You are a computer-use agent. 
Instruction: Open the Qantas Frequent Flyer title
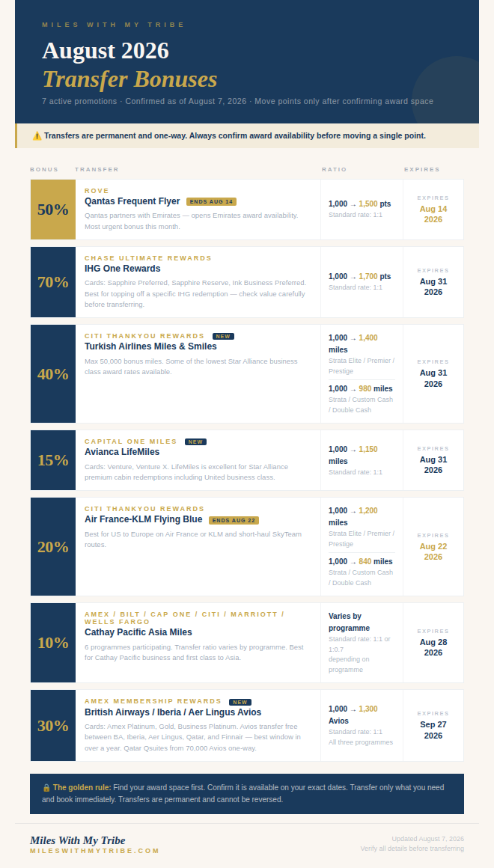point(132,201)
